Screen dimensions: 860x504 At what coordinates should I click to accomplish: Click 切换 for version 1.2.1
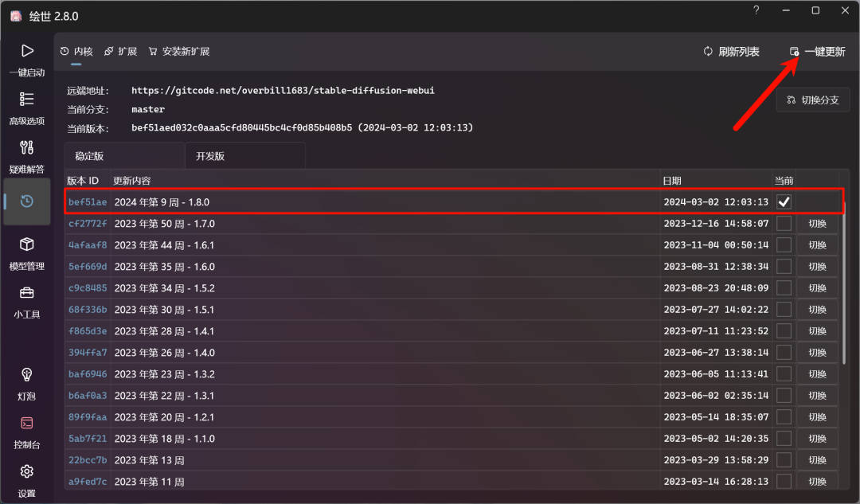(817, 416)
